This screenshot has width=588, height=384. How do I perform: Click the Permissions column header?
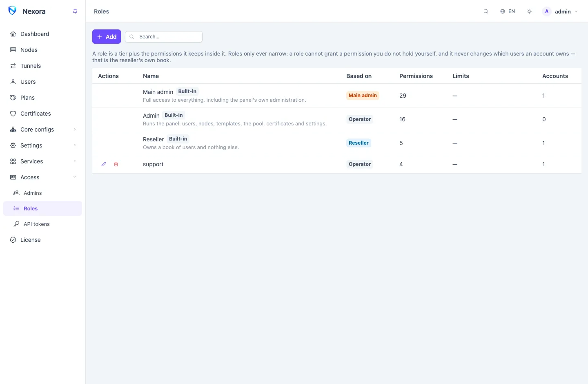[x=416, y=76]
